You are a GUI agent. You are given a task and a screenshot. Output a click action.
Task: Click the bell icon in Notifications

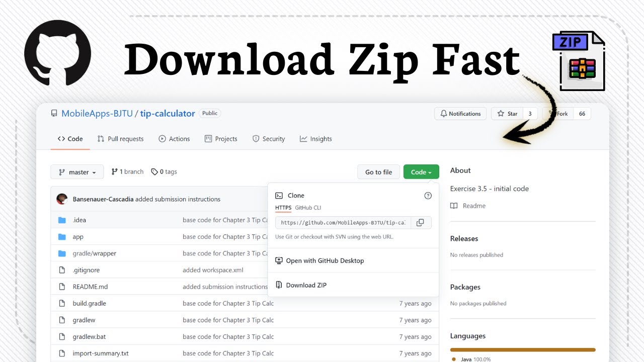(444, 114)
